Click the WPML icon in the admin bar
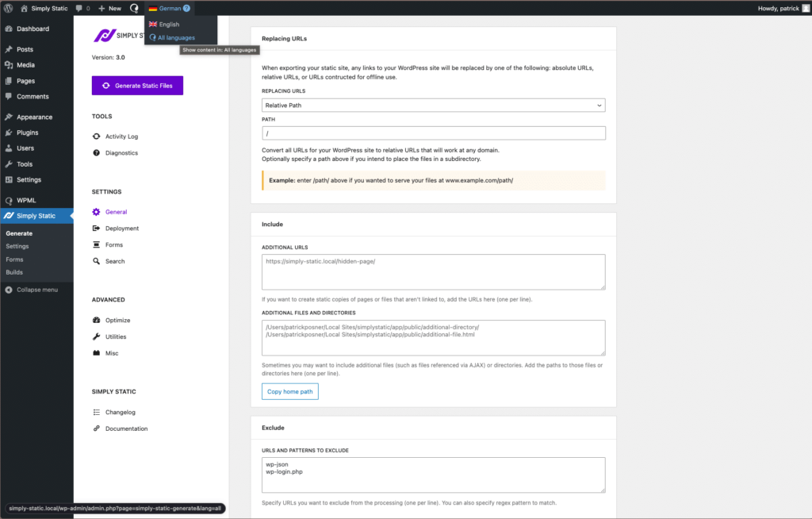Image resolution: width=812 pixels, height=519 pixels. coord(134,8)
